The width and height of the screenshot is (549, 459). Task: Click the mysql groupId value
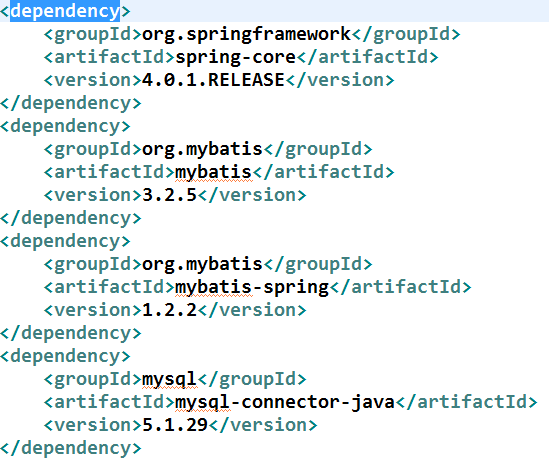click(x=169, y=380)
